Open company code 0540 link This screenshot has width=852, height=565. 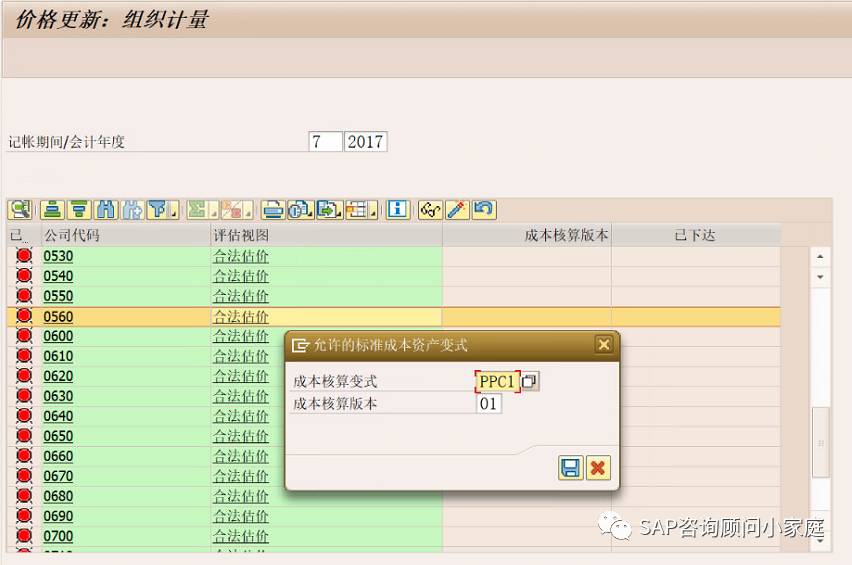point(58,277)
